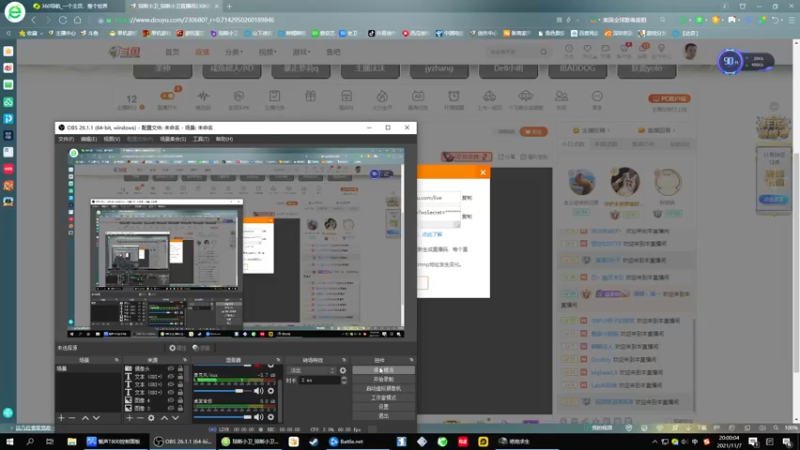Click the 启动虚拟摄像机 button in OBS
The image size is (800, 450).
tap(383, 388)
